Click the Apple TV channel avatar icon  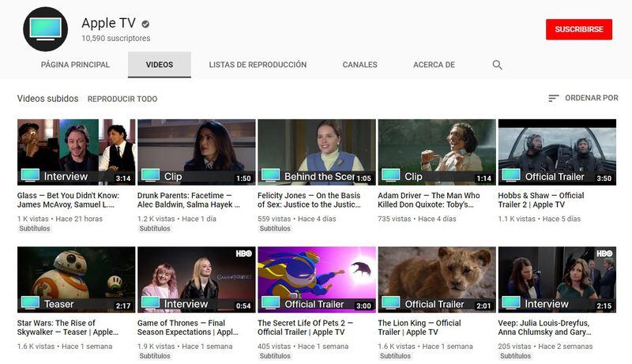46,29
